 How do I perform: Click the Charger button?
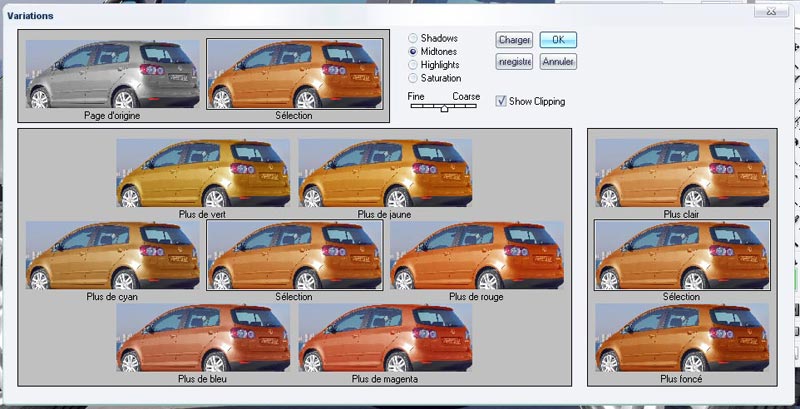(514, 40)
